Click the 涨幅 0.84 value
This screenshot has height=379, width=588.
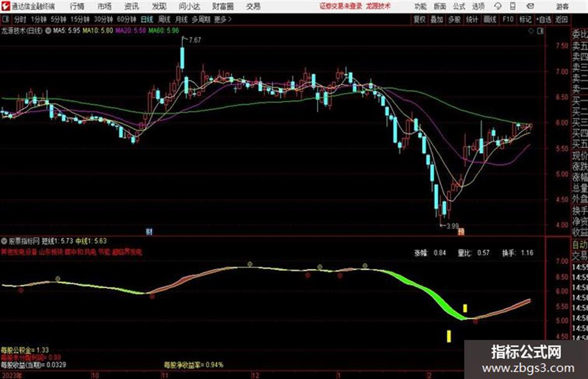(430, 253)
